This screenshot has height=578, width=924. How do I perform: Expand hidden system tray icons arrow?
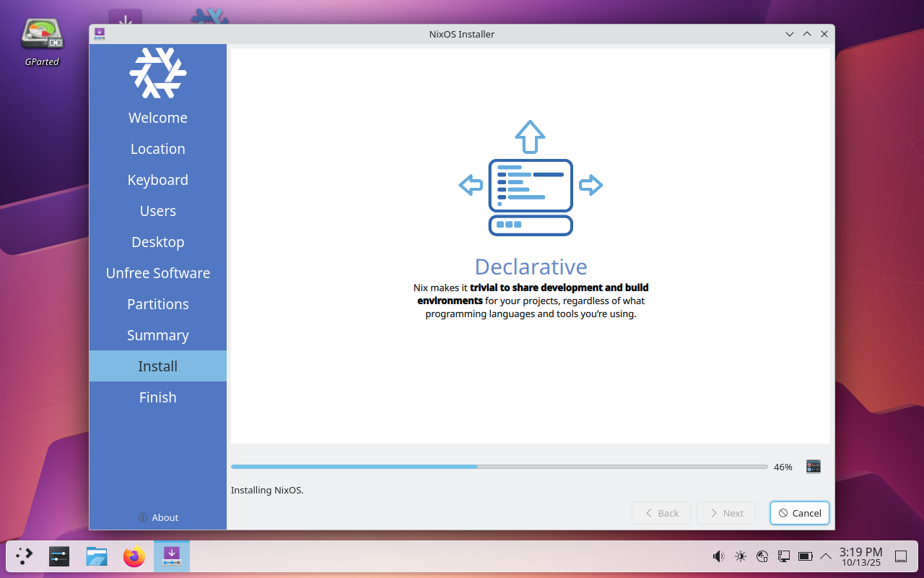pyautogui.click(x=826, y=556)
